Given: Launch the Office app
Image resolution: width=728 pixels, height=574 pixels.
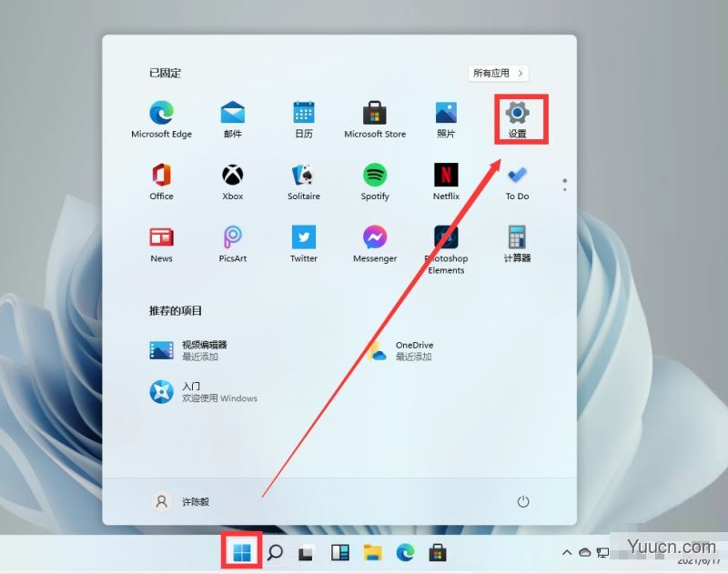Looking at the screenshot, I should 162,181.
